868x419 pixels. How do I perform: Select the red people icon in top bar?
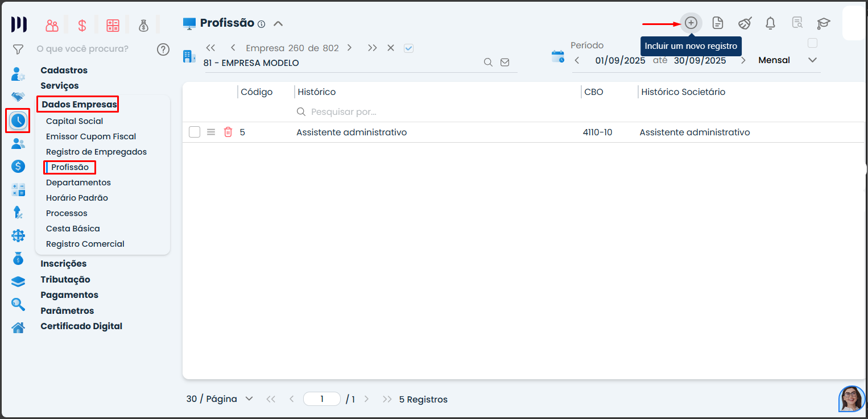coord(52,25)
